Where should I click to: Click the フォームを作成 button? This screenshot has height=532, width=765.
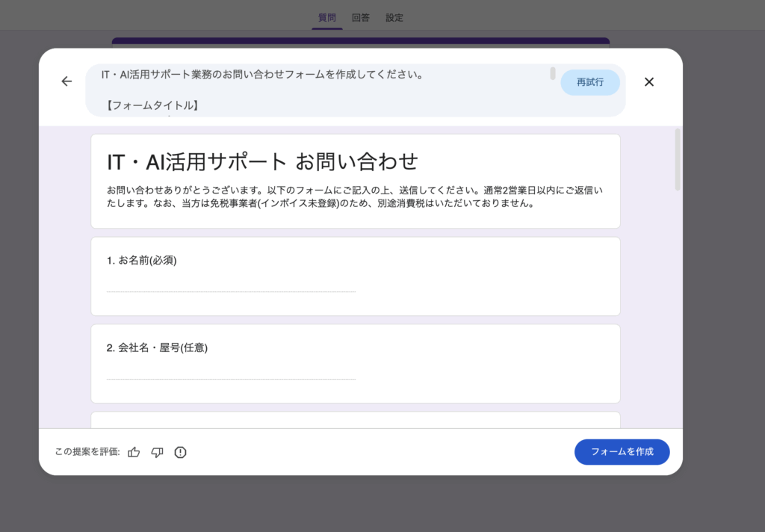[622, 452]
